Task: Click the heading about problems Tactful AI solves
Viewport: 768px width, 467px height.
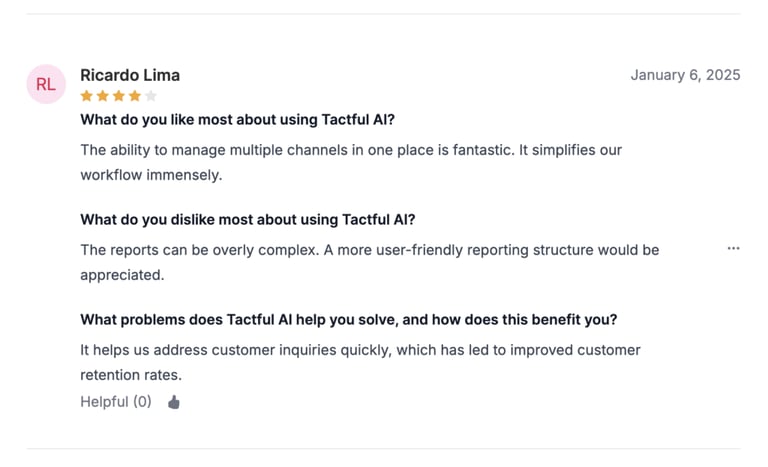Action: [349, 320]
